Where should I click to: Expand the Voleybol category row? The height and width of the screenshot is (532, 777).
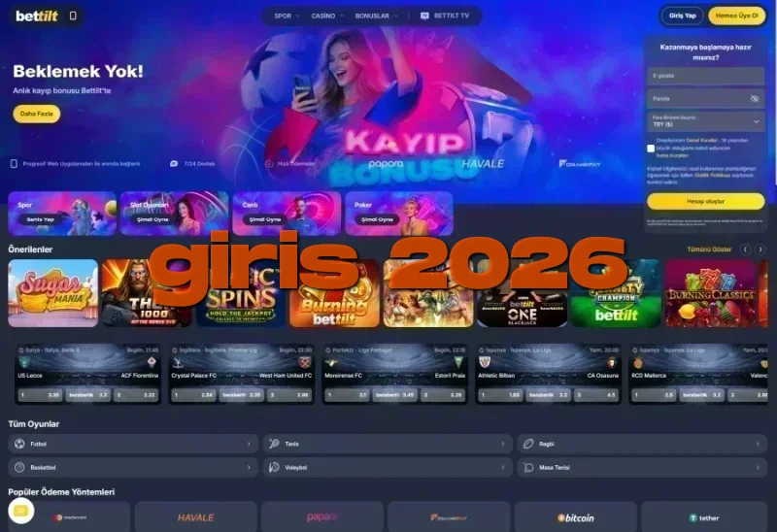click(388, 467)
